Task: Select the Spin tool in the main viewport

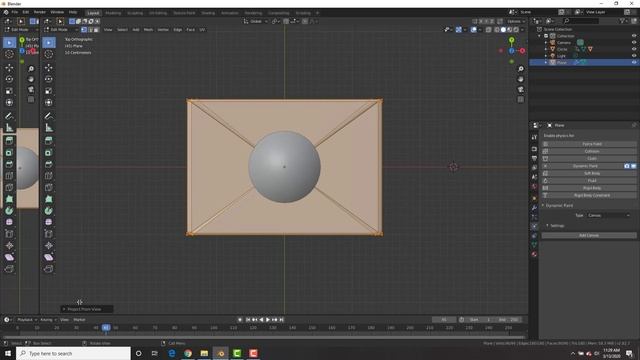Action: point(49,211)
